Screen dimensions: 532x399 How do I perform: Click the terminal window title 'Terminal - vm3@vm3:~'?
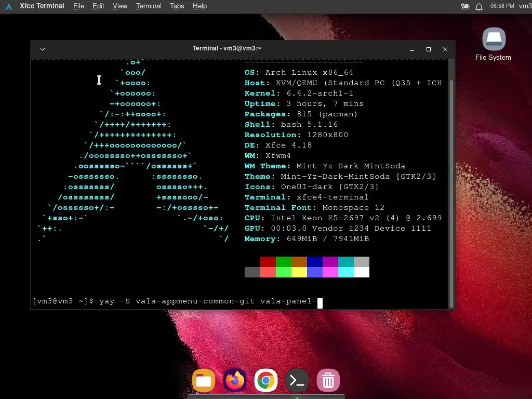point(227,48)
